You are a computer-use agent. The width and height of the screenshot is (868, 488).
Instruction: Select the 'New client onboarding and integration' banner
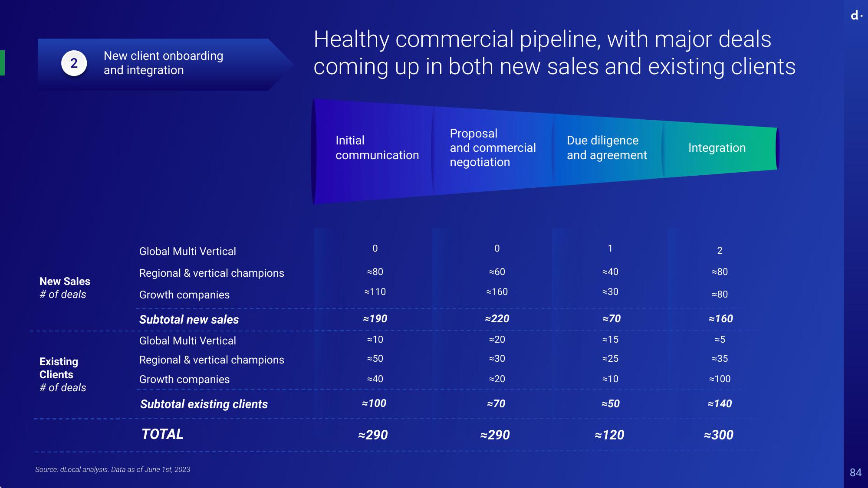tap(165, 65)
